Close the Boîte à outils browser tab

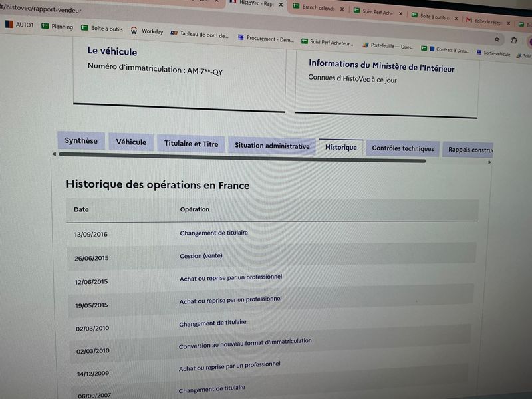click(456, 19)
